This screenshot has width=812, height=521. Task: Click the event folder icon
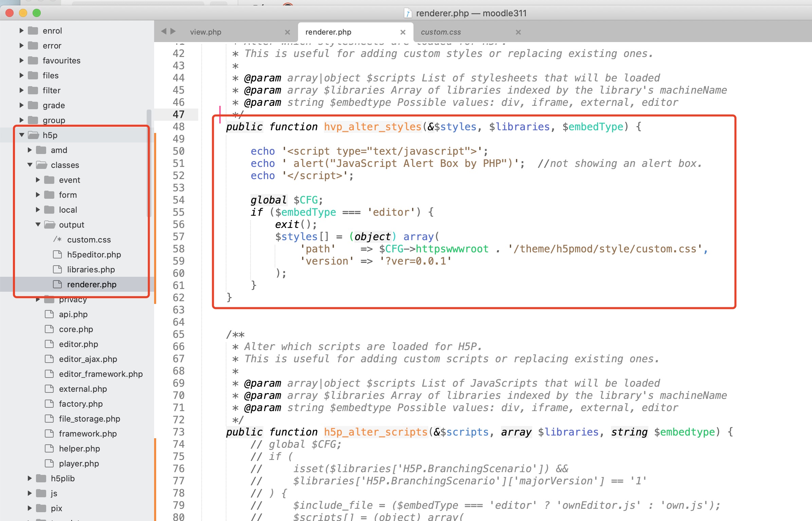[49, 180]
